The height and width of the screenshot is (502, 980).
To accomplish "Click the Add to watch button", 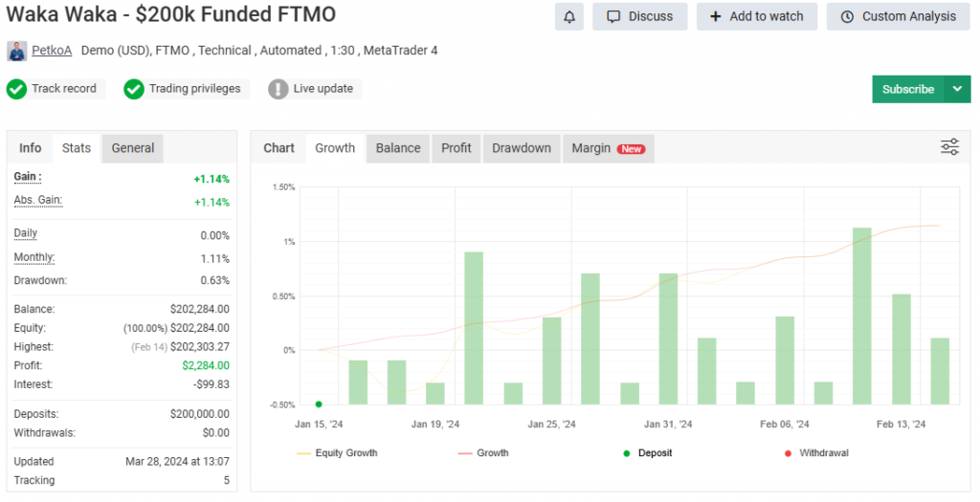I will (756, 16).
